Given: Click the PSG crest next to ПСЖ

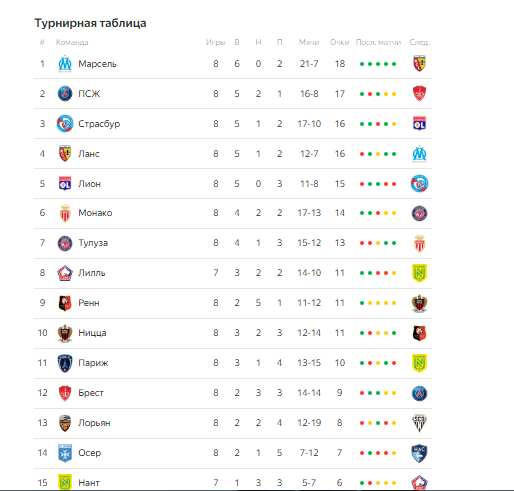Looking at the screenshot, I should pos(65,94).
